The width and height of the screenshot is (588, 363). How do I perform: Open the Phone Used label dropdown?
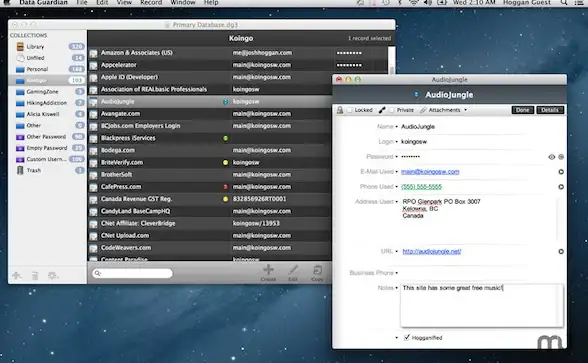coord(396,187)
